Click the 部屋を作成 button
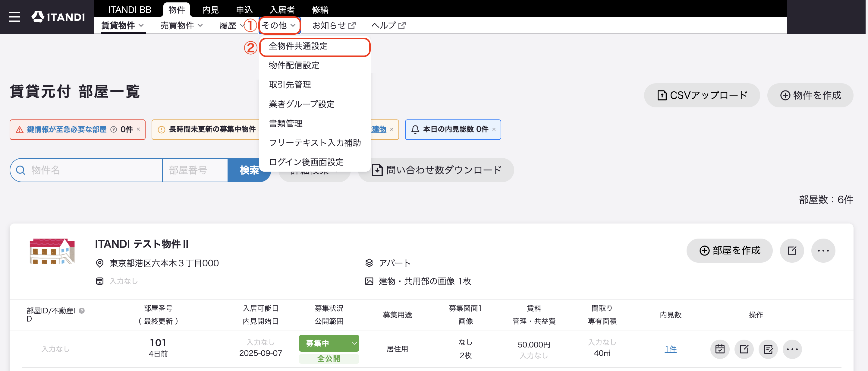The width and height of the screenshot is (868, 371). [729, 251]
